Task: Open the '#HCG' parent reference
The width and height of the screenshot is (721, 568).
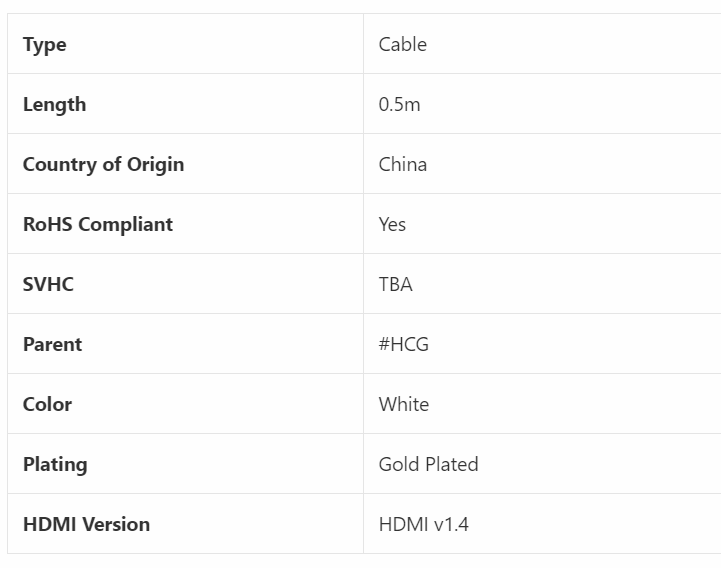Action: click(404, 344)
